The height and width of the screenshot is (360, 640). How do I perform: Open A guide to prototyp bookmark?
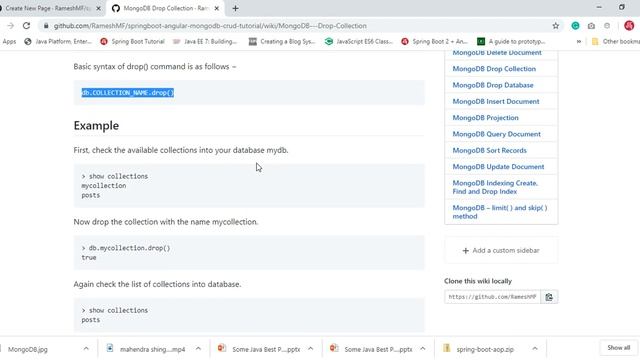(511, 41)
